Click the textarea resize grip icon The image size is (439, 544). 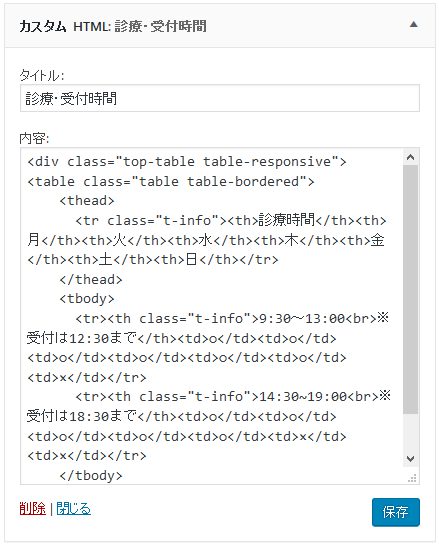point(412,478)
